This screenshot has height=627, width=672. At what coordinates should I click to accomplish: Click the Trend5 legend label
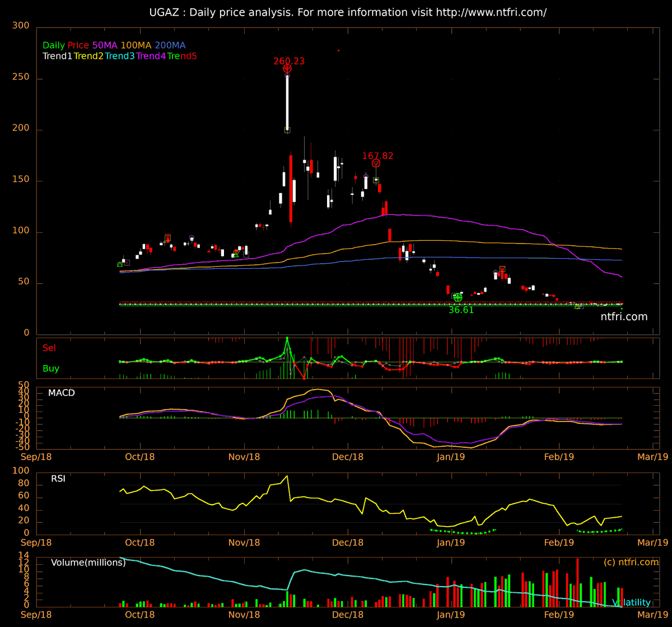pyautogui.click(x=182, y=56)
